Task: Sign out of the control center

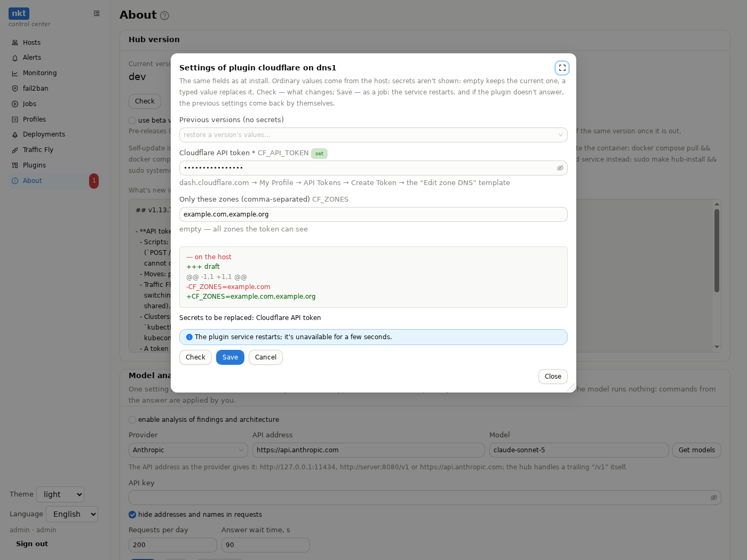Action: [32, 544]
